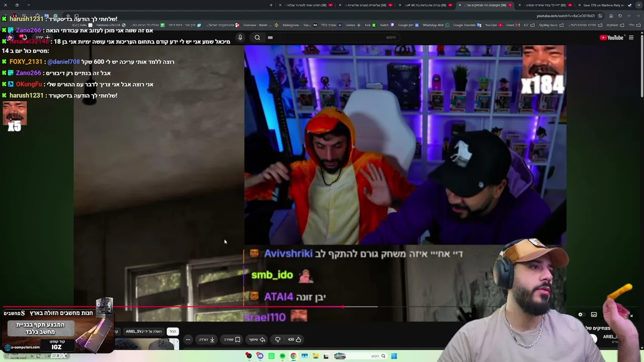Screen dimensions: 644x362
Task: Open the 'Overview - Wallet' bookmark
Action: (x=261, y=25)
